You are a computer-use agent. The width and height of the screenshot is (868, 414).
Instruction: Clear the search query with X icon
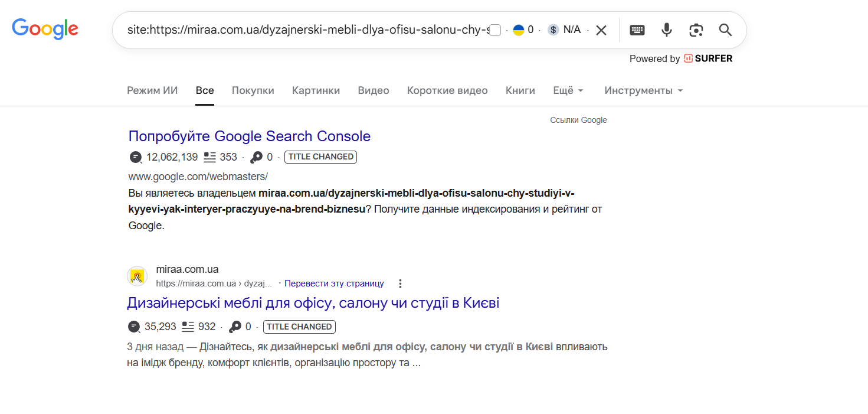pyautogui.click(x=601, y=30)
